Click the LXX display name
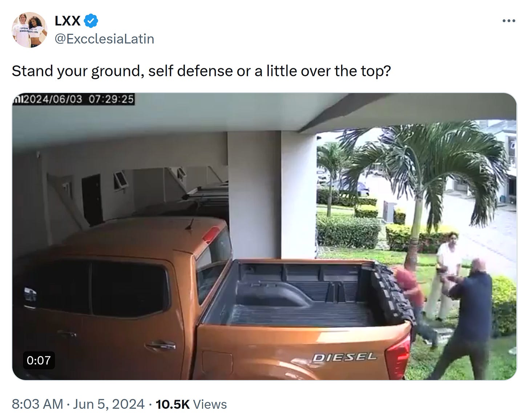The image size is (529, 420). pyautogui.click(x=67, y=21)
